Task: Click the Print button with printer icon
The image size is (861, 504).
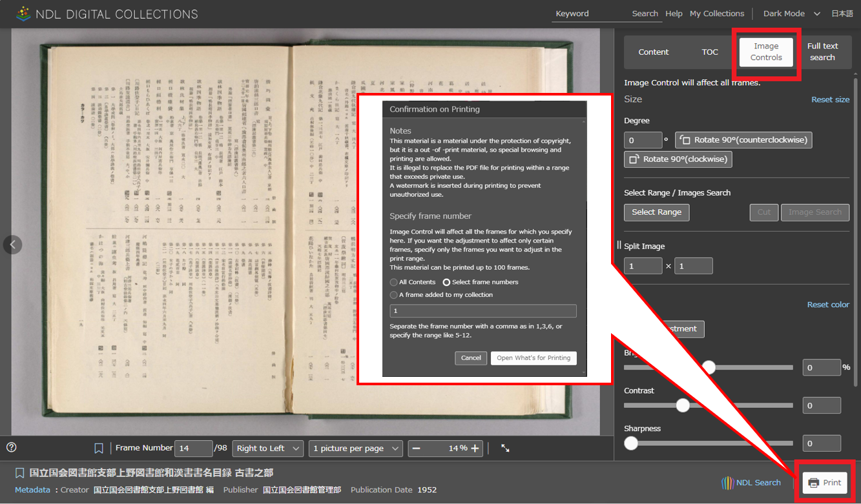Action: 825,483
